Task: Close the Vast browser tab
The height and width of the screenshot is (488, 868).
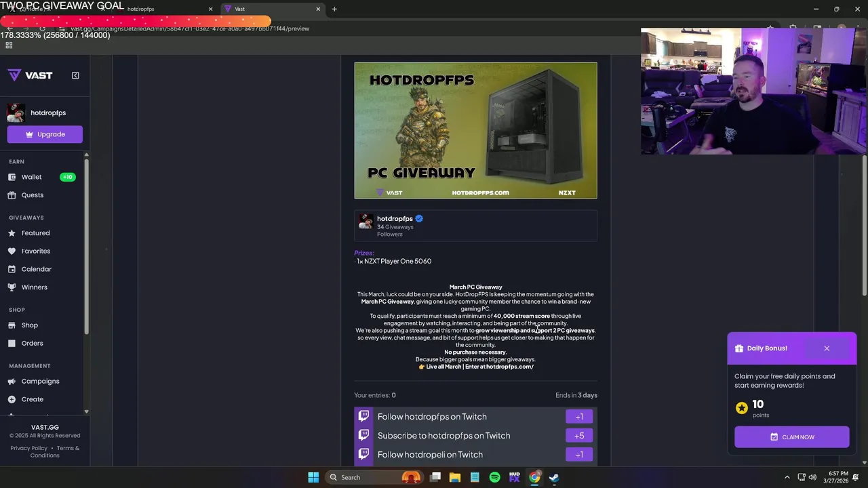Action: coord(318,9)
